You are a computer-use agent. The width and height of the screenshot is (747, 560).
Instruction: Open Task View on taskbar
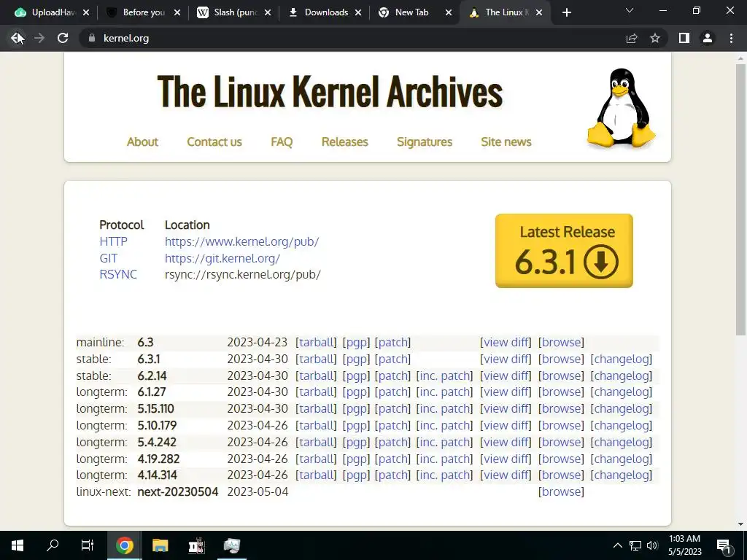tap(88, 545)
